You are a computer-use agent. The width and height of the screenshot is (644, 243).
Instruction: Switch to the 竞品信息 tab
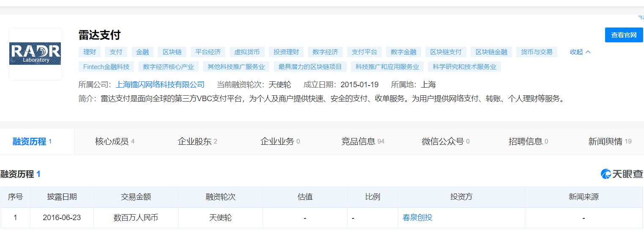click(363, 141)
